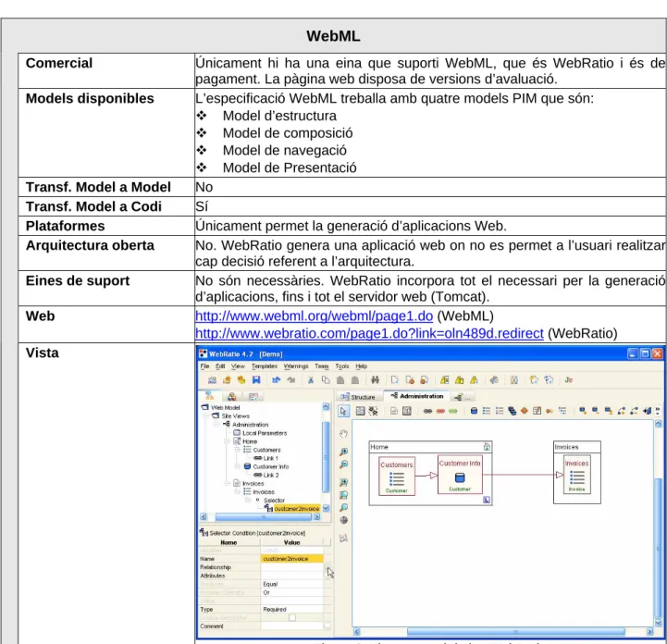Viewport: 667px width, 644px height.
Task: Click the Name value field customer2invoice
Action: [291, 559]
